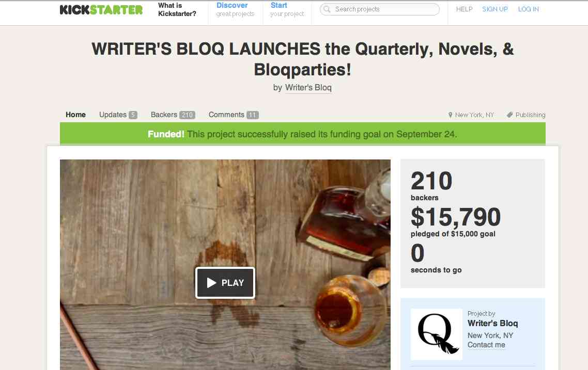Click LOG IN link
The width and height of the screenshot is (588, 370).
(529, 9)
